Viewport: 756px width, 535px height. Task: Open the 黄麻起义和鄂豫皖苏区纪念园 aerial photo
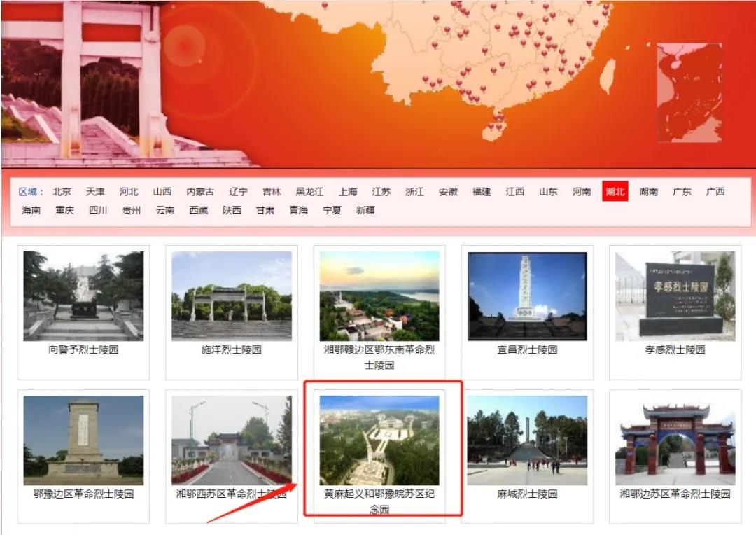pos(379,440)
